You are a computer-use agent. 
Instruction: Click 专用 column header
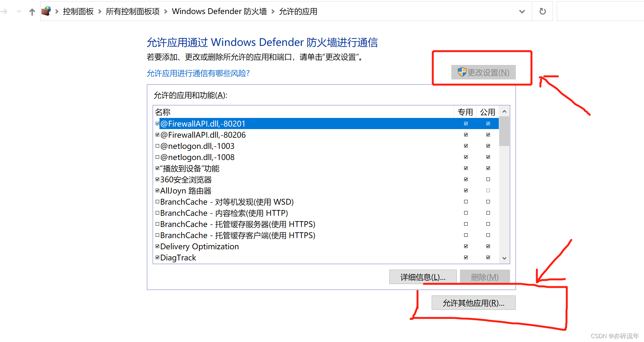point(465,112)
